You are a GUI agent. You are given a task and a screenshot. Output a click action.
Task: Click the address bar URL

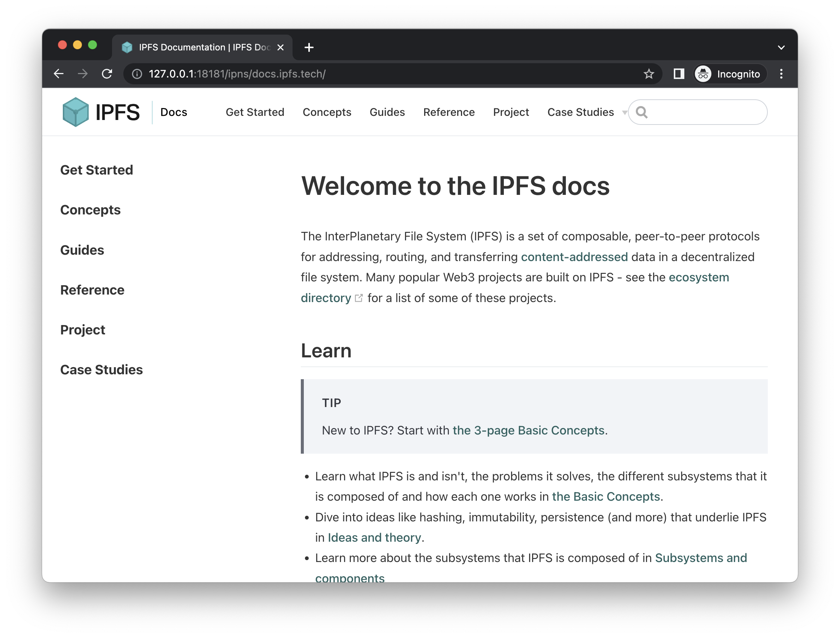[x=237, y=74]
